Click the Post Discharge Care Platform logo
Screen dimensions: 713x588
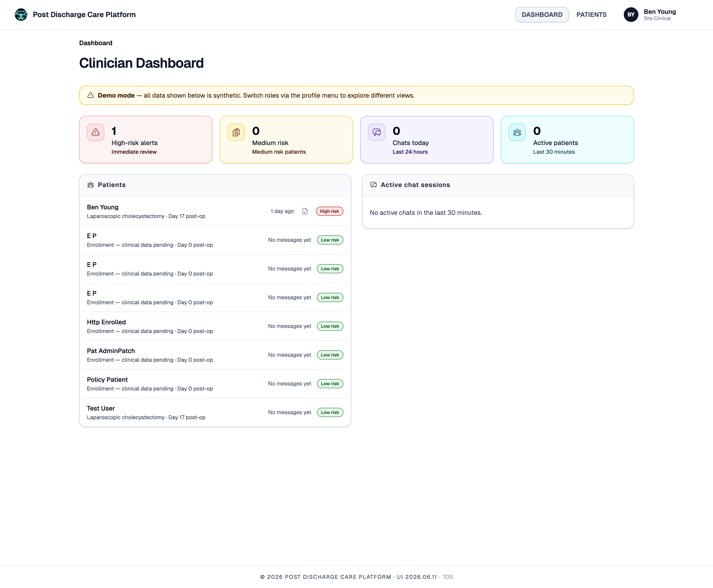coord(21,15)
